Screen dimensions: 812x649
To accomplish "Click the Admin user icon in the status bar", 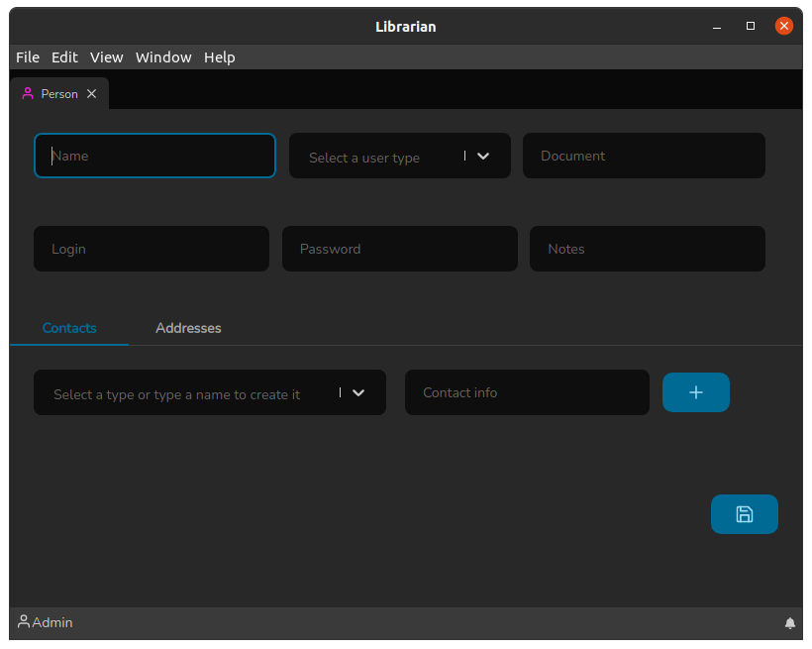I will coord(22,622).
